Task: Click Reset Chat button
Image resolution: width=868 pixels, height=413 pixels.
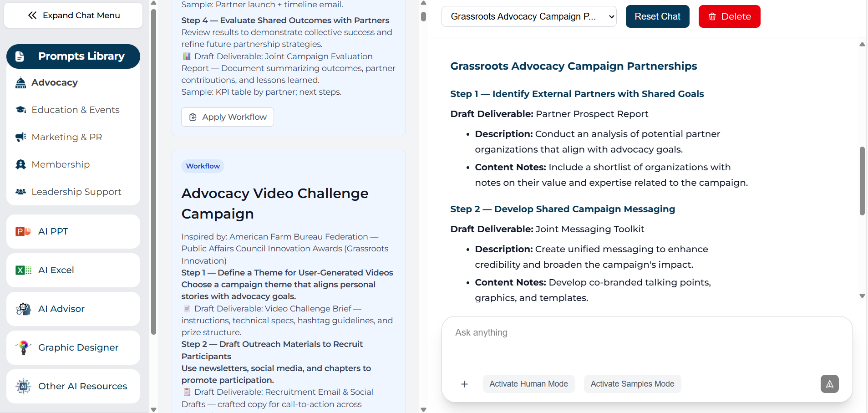Action: tap(657, 16)
